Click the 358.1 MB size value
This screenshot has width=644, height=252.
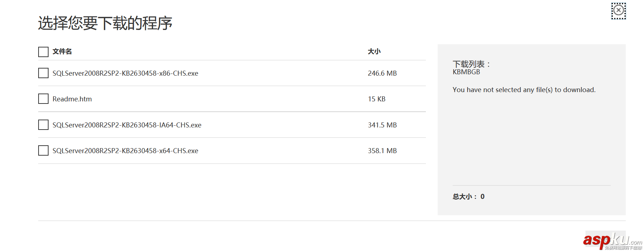pos(382,151)
